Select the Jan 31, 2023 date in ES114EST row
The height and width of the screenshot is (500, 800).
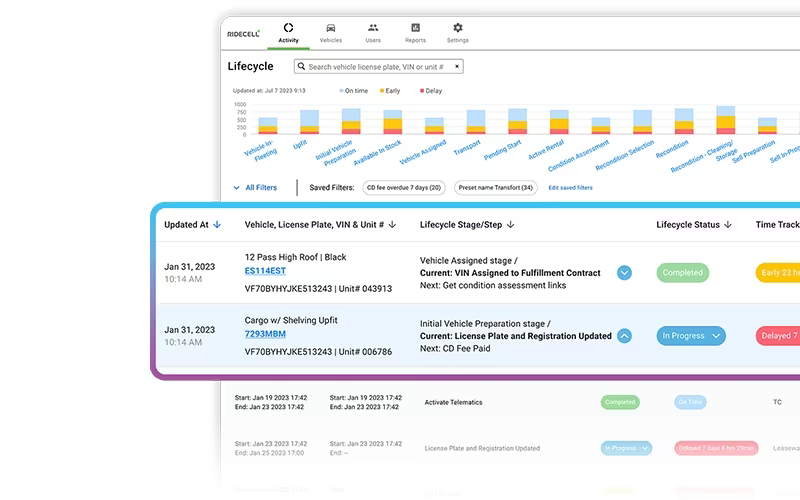[x=190, y=267]
